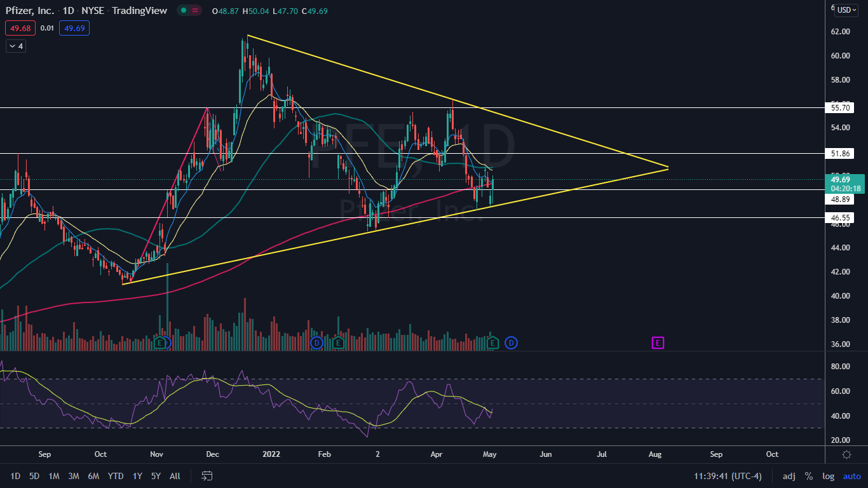Click the Jul label on time axis
Viewport: 868px width, 488px height.
(601, 454)
